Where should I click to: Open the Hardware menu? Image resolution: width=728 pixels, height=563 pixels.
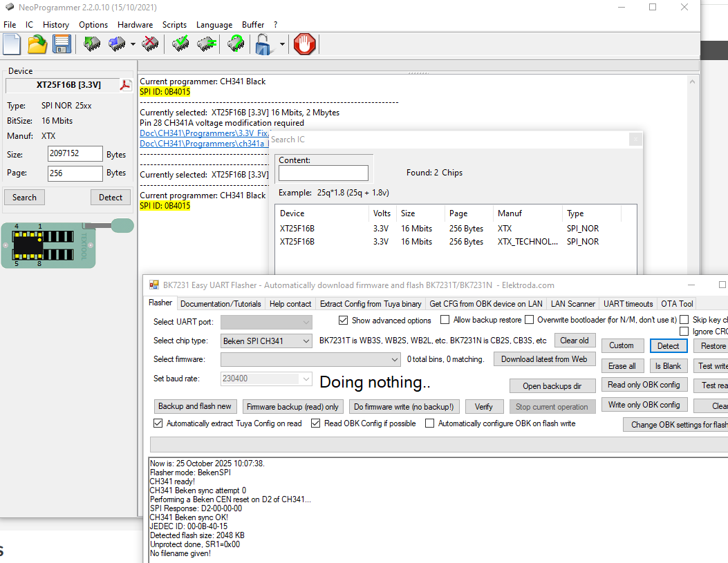point(135,25)
